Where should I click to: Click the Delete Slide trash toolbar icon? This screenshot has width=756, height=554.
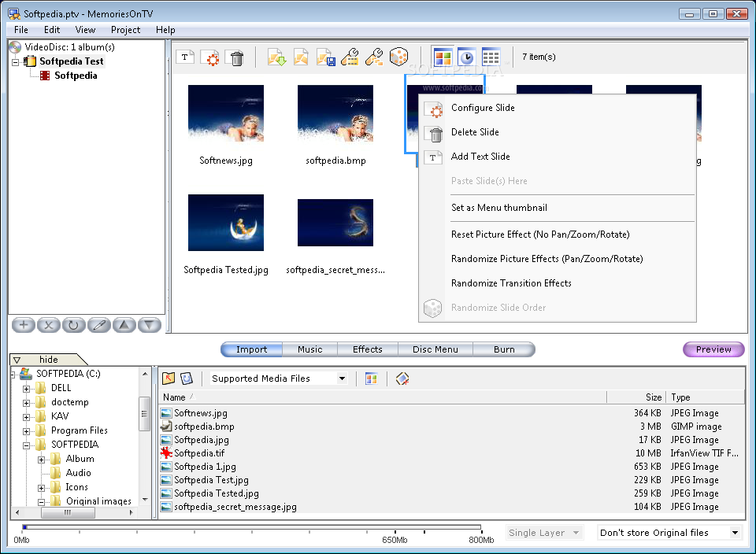(x=237, y=57)
